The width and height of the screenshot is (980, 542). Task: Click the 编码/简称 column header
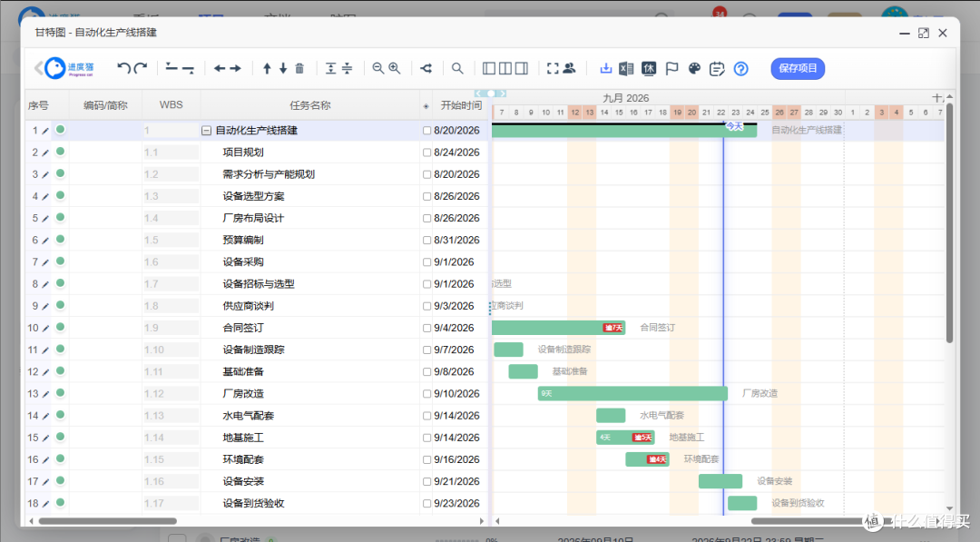105,105
